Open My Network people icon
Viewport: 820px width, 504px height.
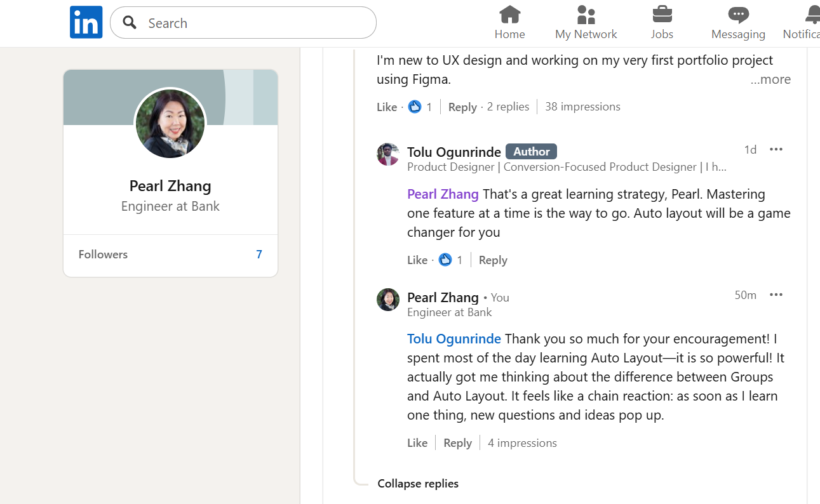pyautogui.click(x=586, y=14)
